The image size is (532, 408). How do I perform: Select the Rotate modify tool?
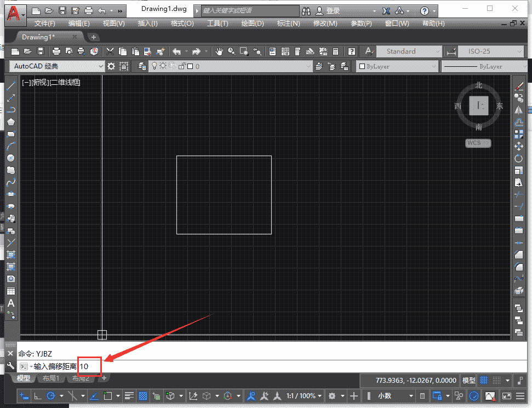pos(519,158)
